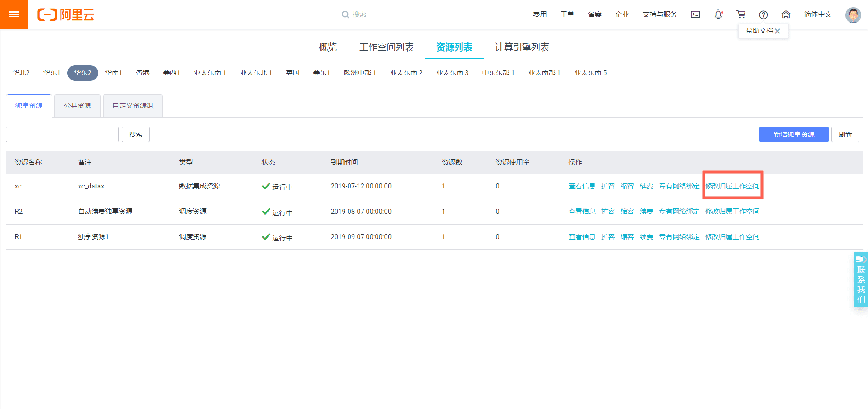
Task: Open the 联系我们 chat panel
Action: click(x=860, y=280)
